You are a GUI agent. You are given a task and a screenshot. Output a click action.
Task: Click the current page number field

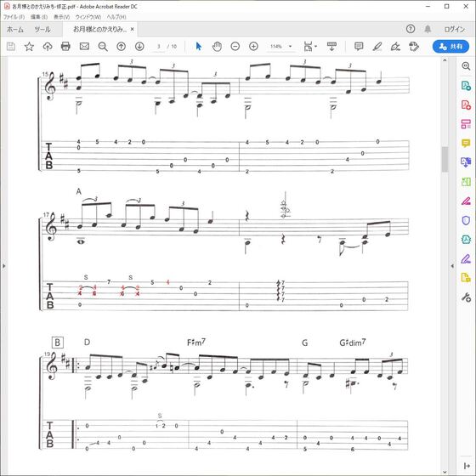click(x=158, y=47)
